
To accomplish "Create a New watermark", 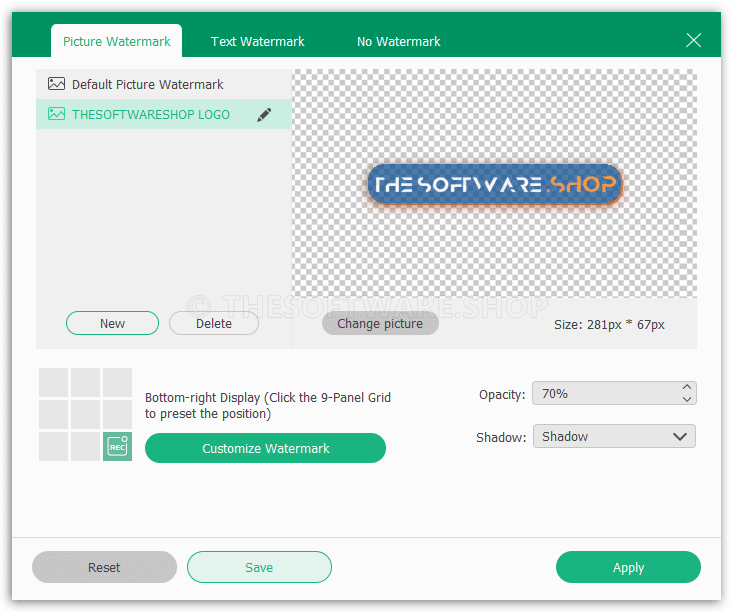I will coord(112,323).
